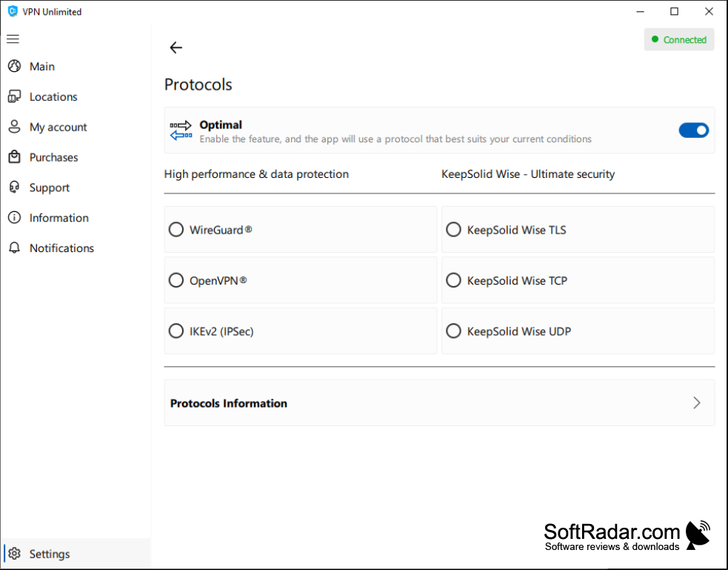Select the KeepSolid Wise TCP radio button

453,280
